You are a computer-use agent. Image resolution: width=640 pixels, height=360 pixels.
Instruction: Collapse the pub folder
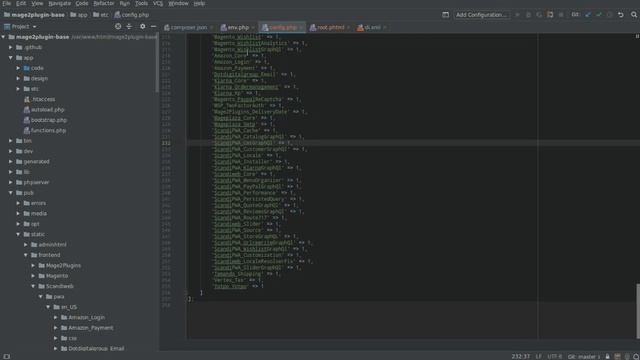tap(11, 193)
